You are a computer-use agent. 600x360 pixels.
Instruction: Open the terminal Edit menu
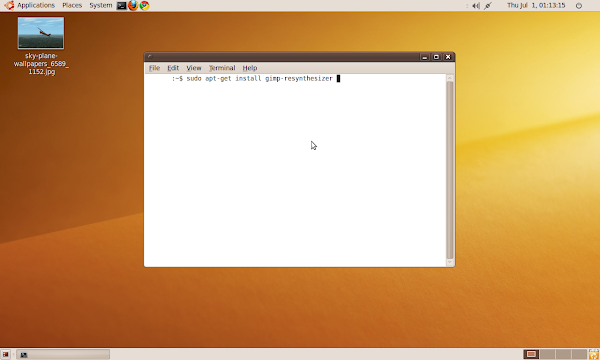pos(173,68)
